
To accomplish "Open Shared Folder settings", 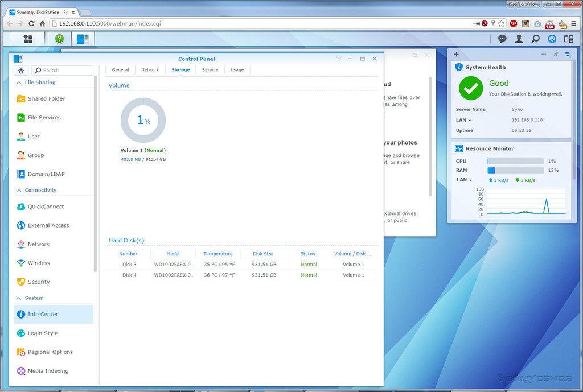I will coord(53,98).
